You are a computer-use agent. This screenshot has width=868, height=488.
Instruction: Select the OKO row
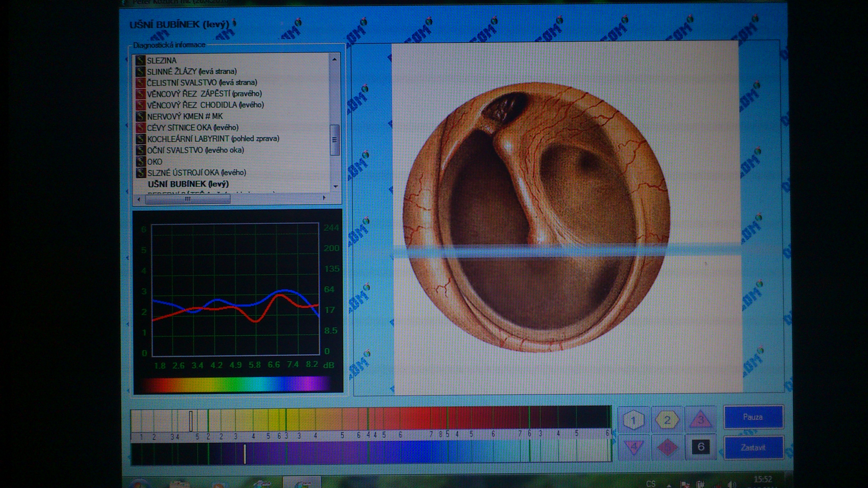point(155,161)
